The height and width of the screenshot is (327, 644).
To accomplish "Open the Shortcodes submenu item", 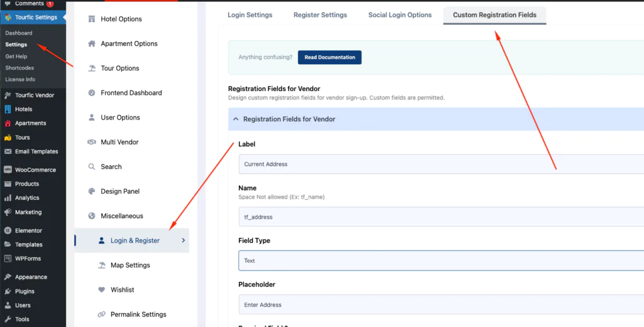I will [19, 68].
